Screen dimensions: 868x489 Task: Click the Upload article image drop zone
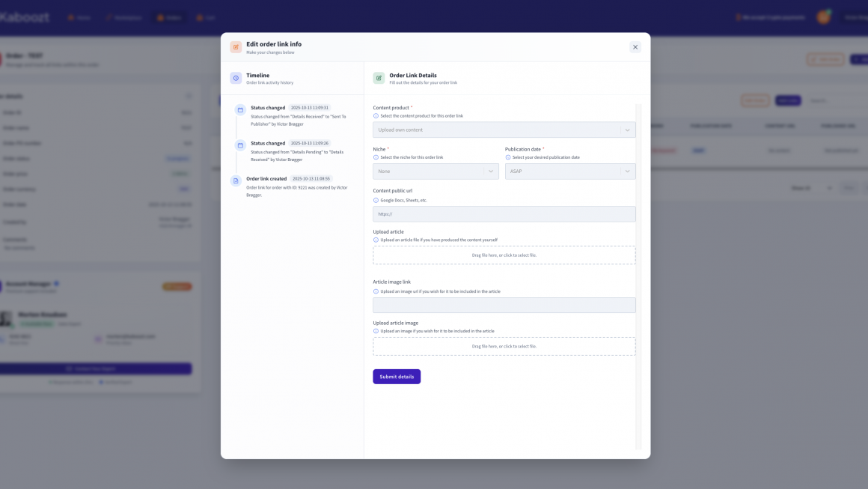504,346
